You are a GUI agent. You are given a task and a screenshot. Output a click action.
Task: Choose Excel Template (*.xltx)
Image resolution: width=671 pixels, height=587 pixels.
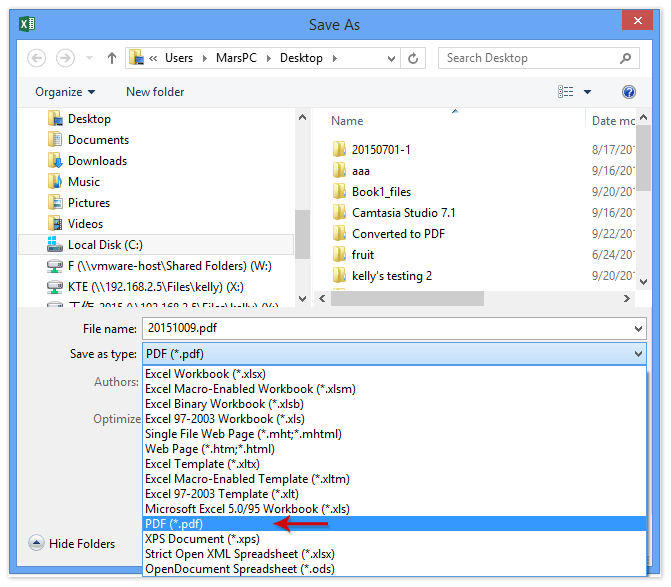[394, 464]
